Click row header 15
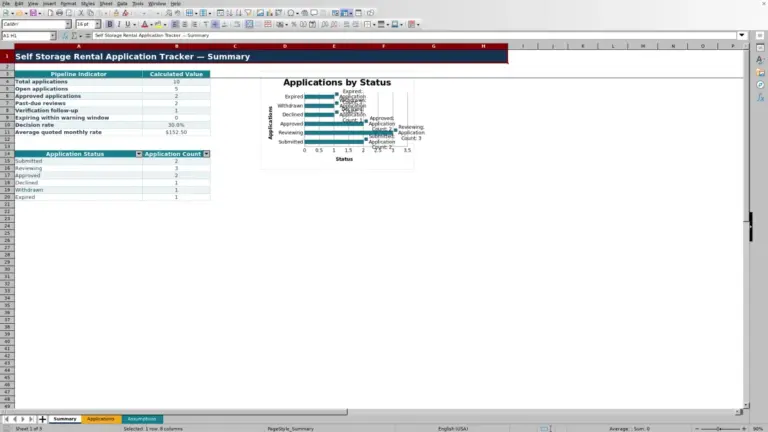The height and width of the screenshot is (432, 768). coord(7,161)
